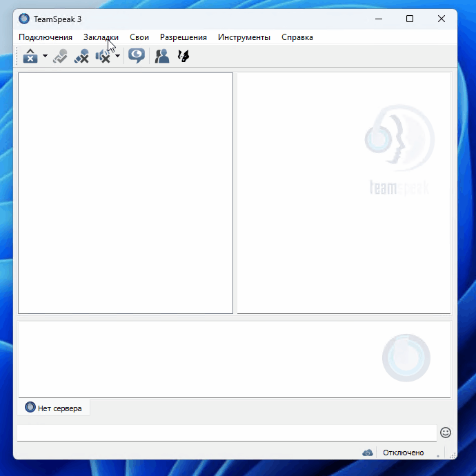
Task: Open the Подключения menu
Action: click(46, 37)
